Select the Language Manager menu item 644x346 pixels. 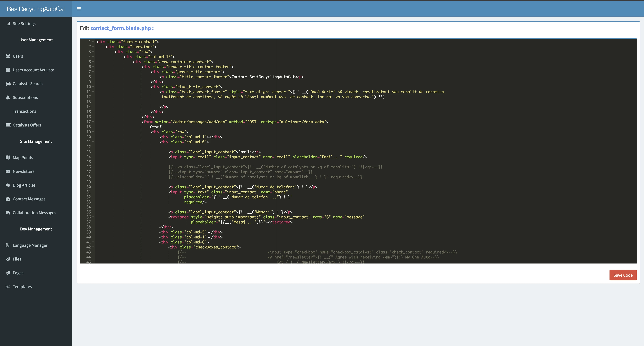pyautogui.click(x=30, y=245)
